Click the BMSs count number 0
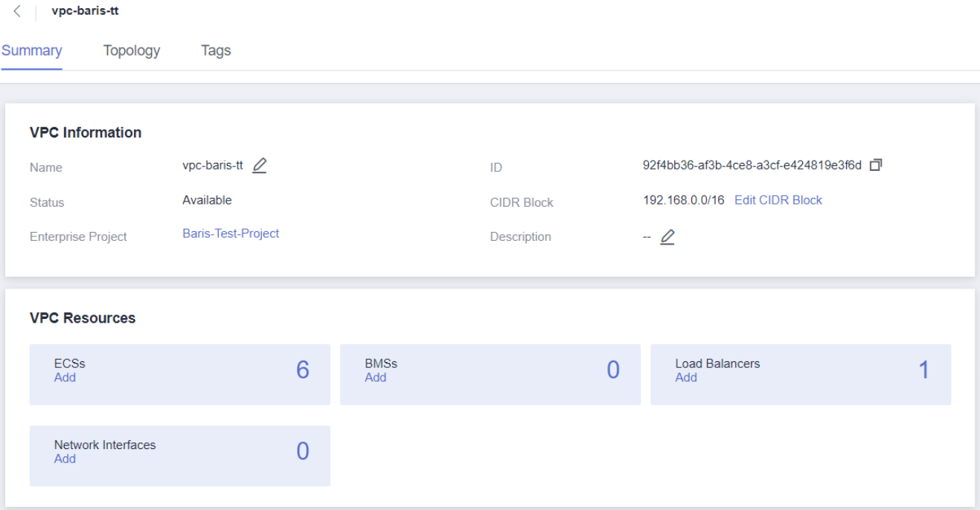Image resolution: width=980 pixels, height=510 pixels. pyautogui.click(x=612, y=370)
